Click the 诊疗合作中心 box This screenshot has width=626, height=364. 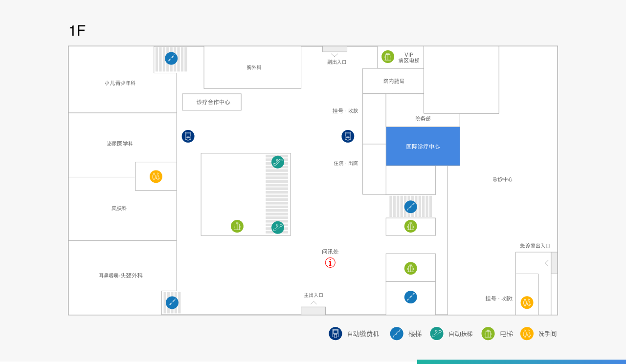pos(212,102)
